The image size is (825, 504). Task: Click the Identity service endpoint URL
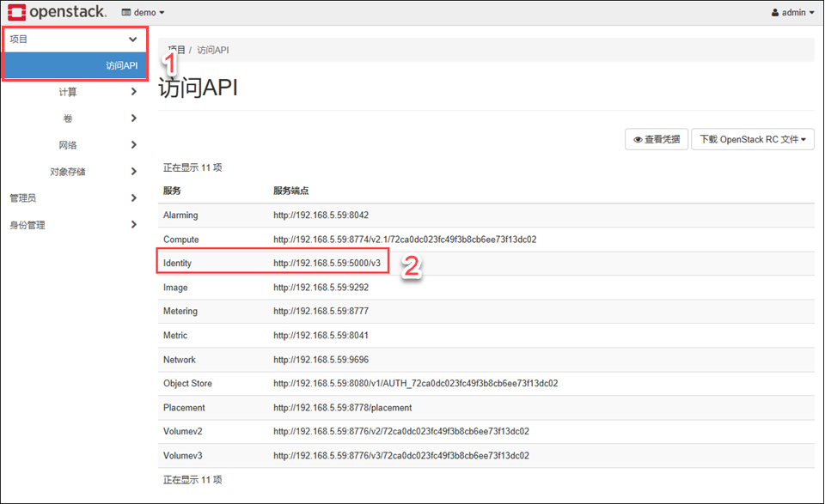tap(327, 264)
